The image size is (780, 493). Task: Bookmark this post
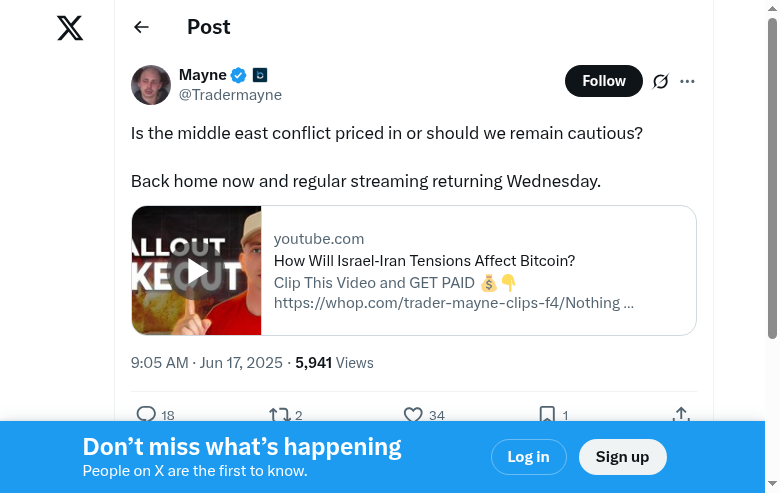[x=547, y=414]
